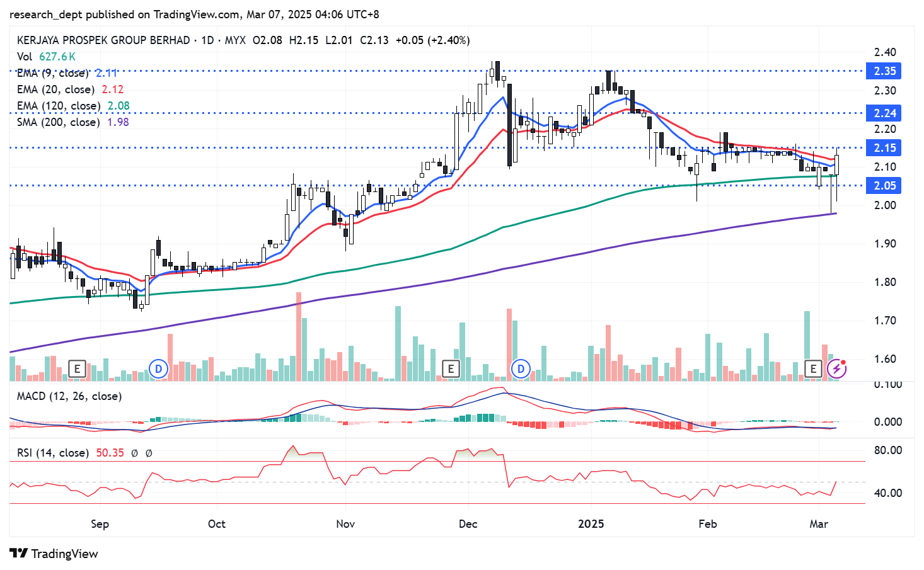Click the Mar label on time axis
The height and width of the screenshot is (570, 924).
(x=819, y=524)
